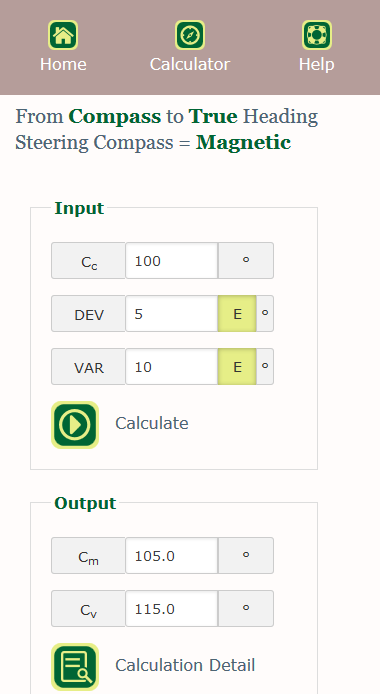The height and width of the screenshot is (694, 380).
Task: Focus the Cc compass heading input field
Action: [x=172, y=261]
